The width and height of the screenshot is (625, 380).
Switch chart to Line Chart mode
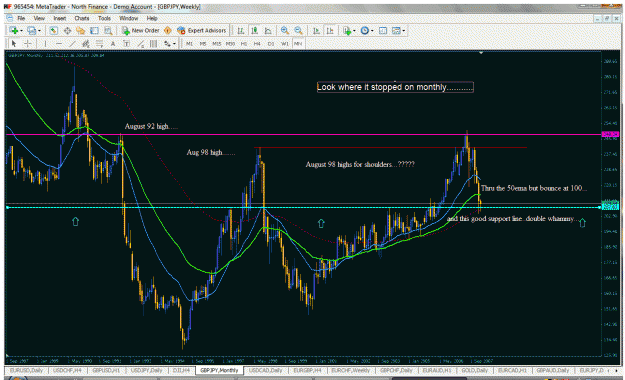pos(268,31)
